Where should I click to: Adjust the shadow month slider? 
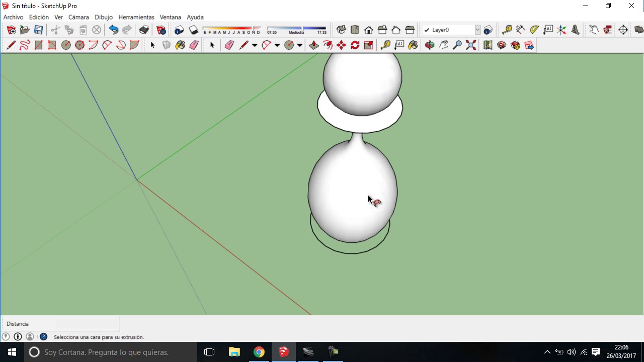click(x=231, y=30)
